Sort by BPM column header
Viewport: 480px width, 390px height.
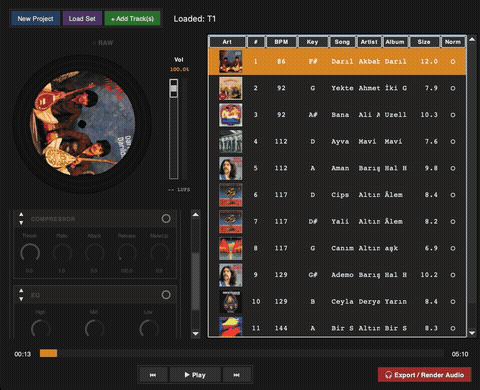click(281, 42)
